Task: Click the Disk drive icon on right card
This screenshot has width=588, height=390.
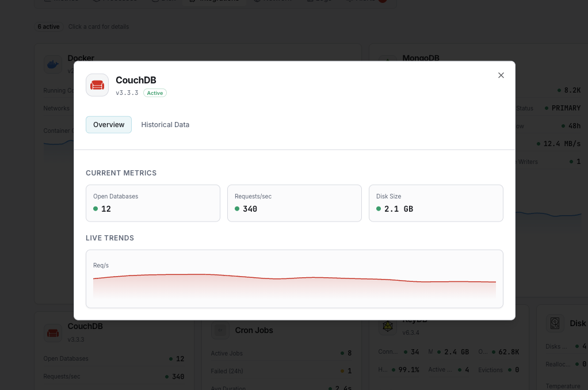Action: pos(555,323)
